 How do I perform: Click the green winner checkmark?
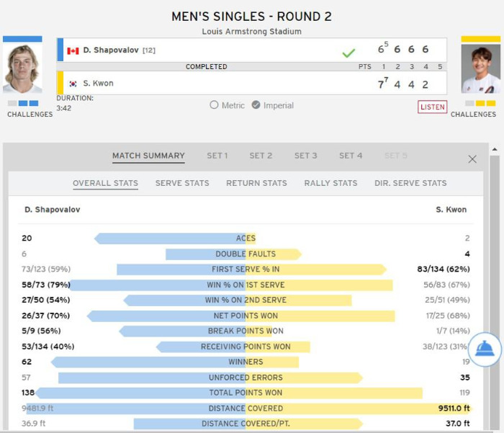[x=348, y=53]
